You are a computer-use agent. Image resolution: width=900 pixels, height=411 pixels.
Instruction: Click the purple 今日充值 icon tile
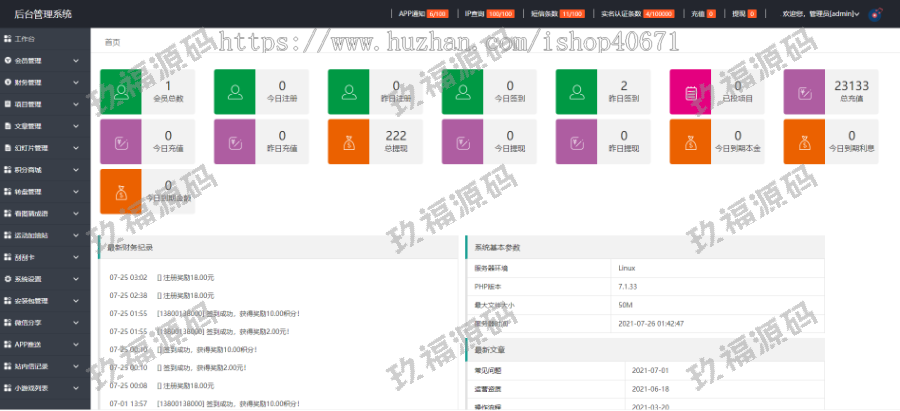coord(121,141)
